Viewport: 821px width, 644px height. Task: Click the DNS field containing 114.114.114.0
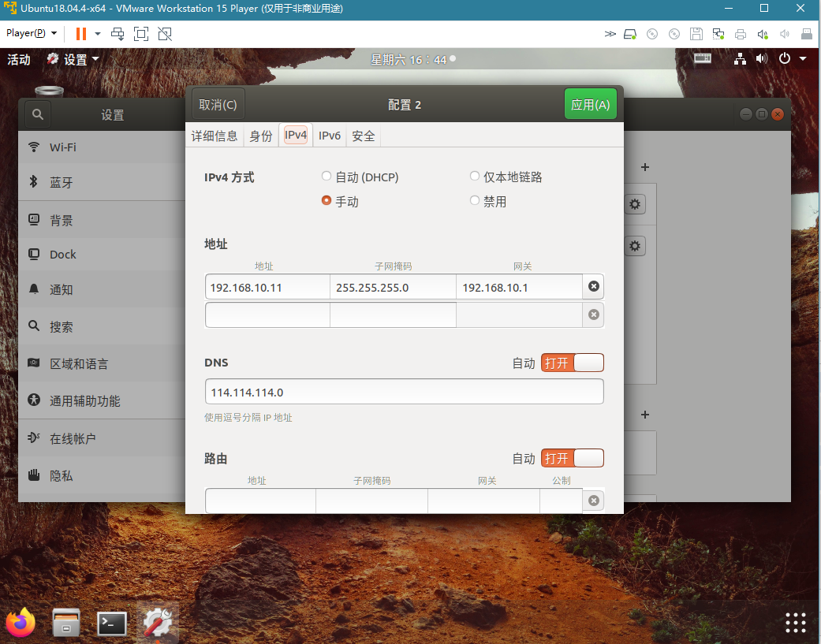pyautogui.click(x=405, y=392)
